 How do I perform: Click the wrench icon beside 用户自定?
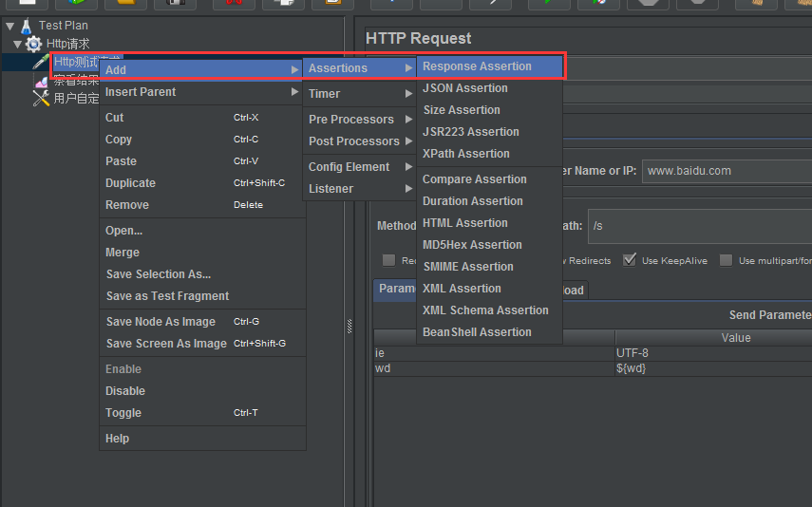coord(41,98)
